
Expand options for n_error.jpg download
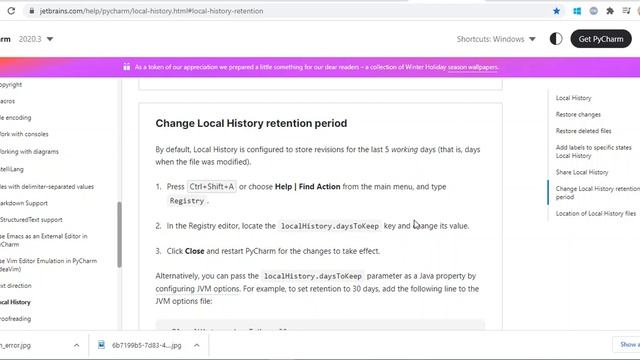(76, 345)
